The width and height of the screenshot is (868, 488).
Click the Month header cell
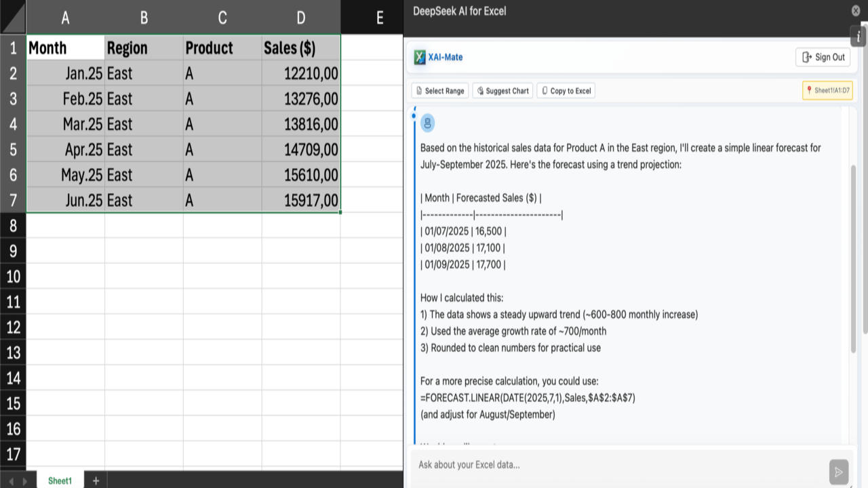65,47
